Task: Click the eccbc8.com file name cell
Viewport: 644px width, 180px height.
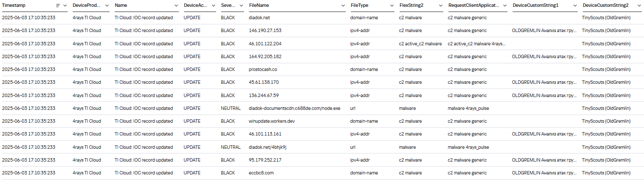Action: click(261, 173)
